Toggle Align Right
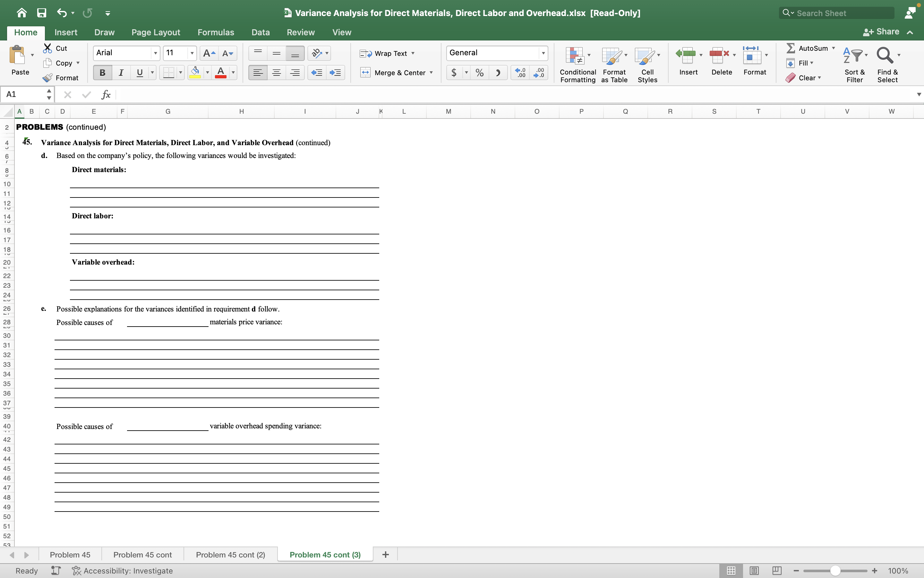Screen dimensions: 924x578 click(x=295, y=72)
